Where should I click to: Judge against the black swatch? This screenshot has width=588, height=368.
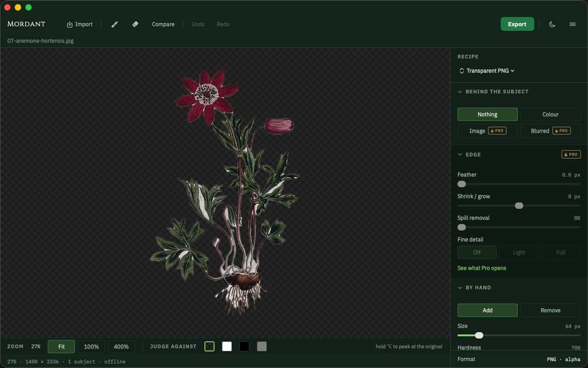[x=244, y=346]
